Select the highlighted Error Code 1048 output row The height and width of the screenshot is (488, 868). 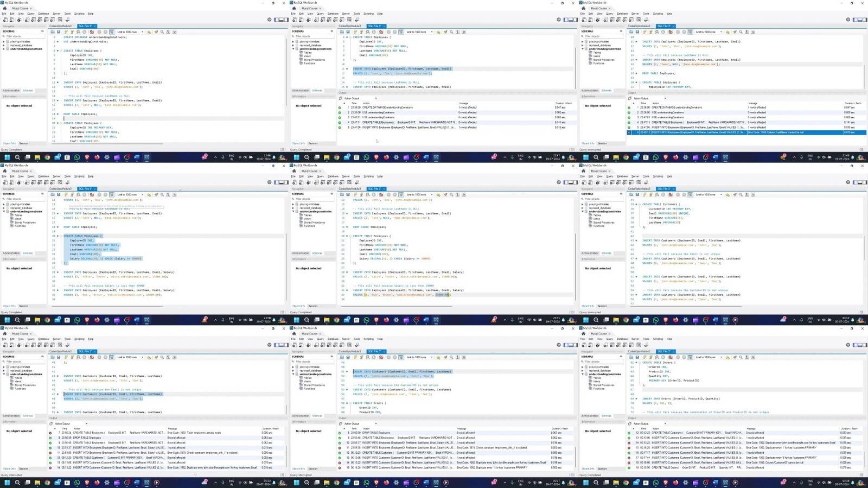coord(746,132)
